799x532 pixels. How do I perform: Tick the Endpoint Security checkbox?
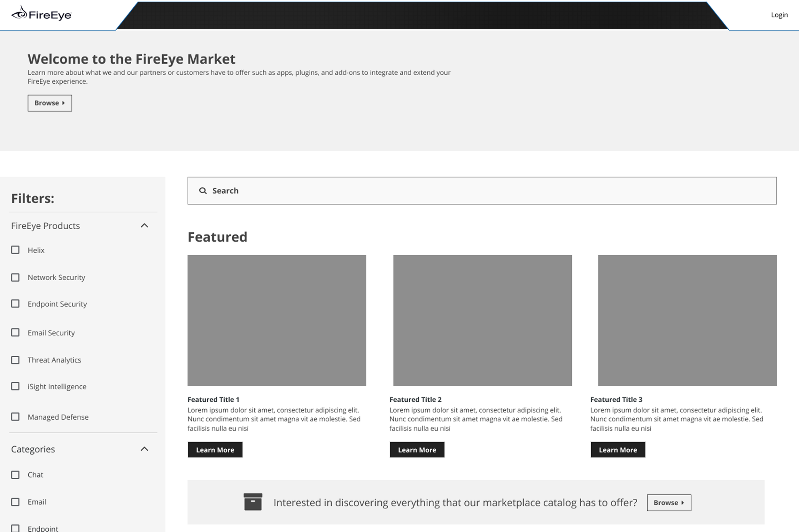coord(15,304)
